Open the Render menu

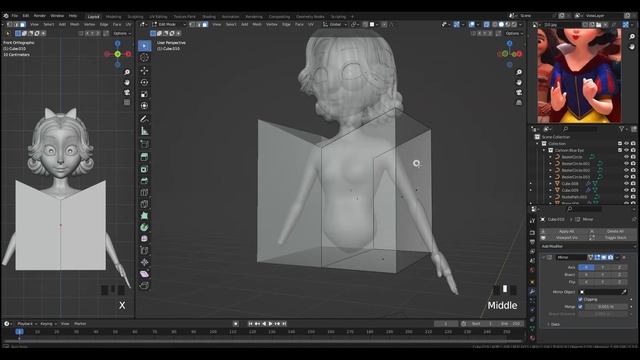(x=40, y=16)
